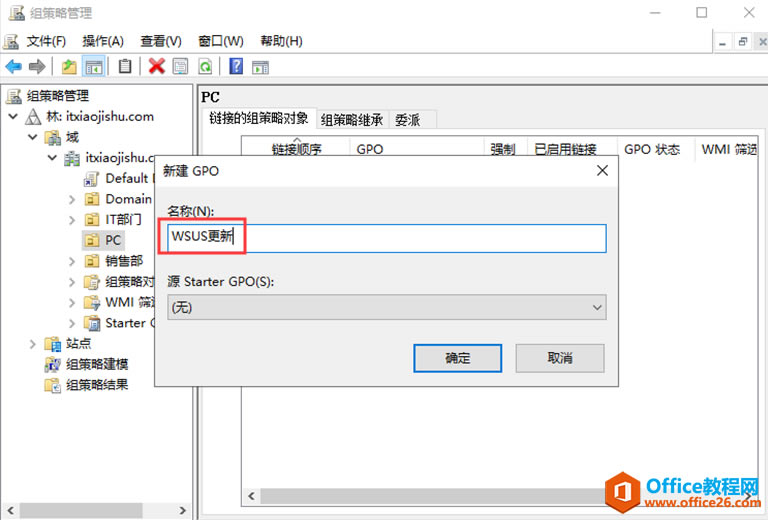The width and height of the screenshot is (768, 520).
Task: Click the tree pane scroll right arrow
Action: (182, 510)
